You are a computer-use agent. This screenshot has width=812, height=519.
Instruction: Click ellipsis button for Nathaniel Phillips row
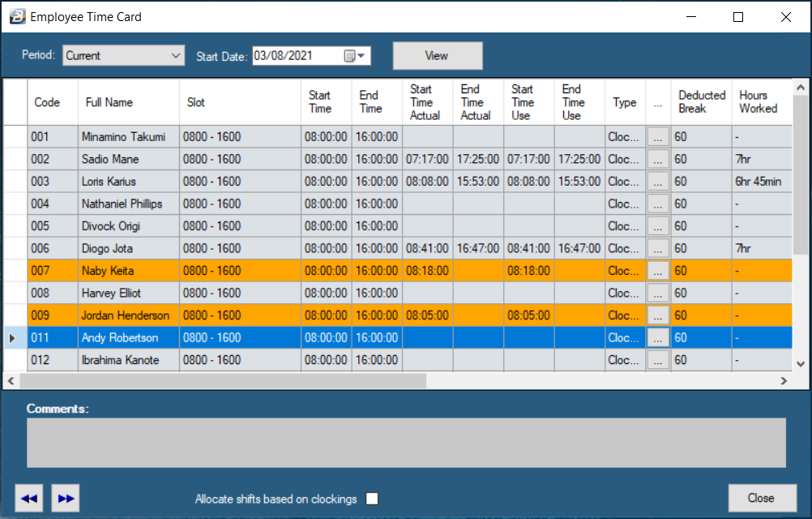click(x=658, y=204)
